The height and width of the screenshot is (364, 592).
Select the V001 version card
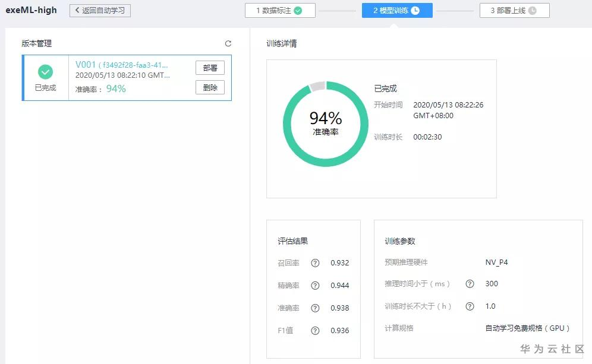127,78
